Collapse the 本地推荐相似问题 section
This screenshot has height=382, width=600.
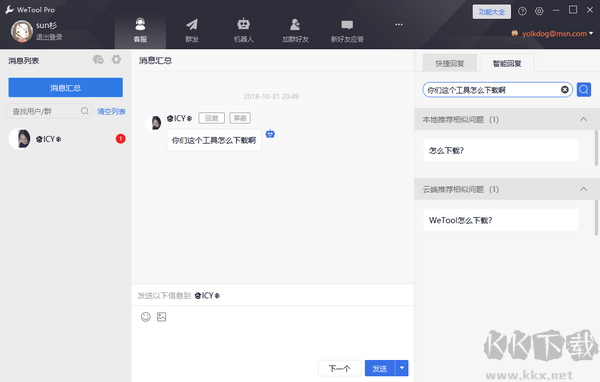(x=583, y=119)
